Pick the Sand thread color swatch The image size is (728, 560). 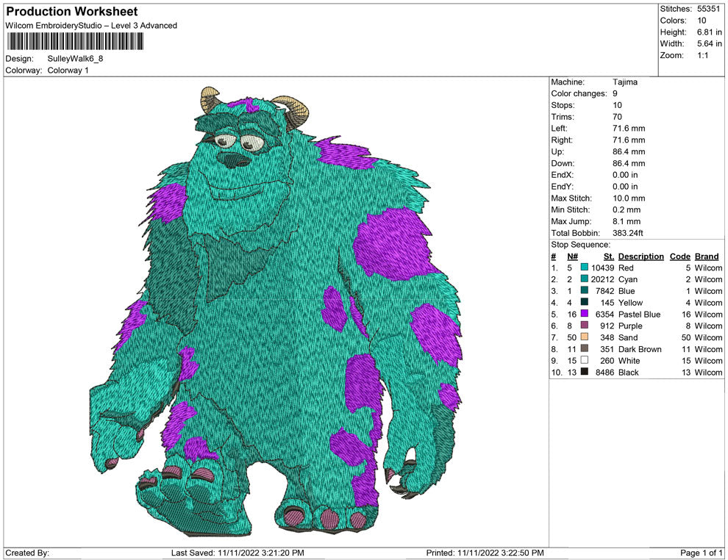[x=585, y=337]
